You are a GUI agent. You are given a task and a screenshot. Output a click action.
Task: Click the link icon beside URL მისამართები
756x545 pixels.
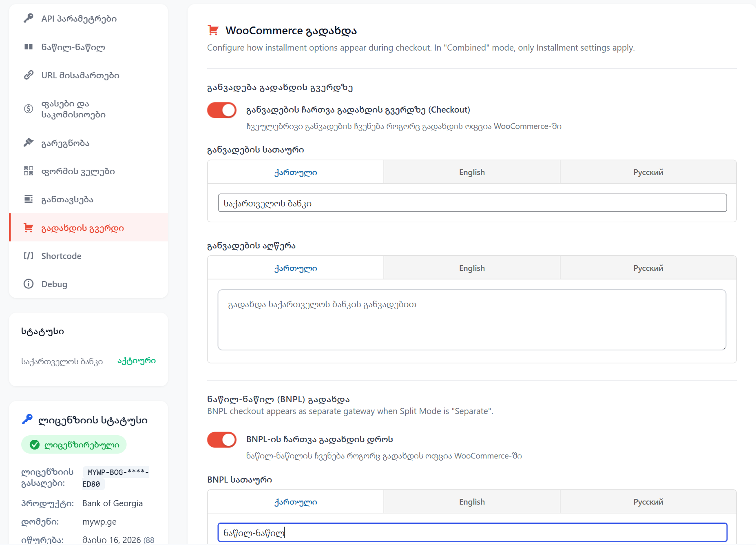pos(28,75)
